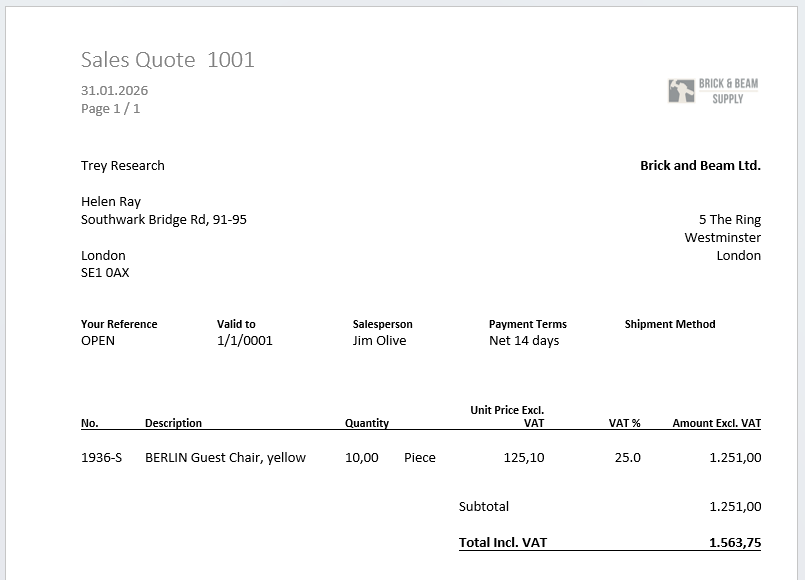Click the 'No.' column header
This screenshot has height=580, width=805.
tap(89, 423)
